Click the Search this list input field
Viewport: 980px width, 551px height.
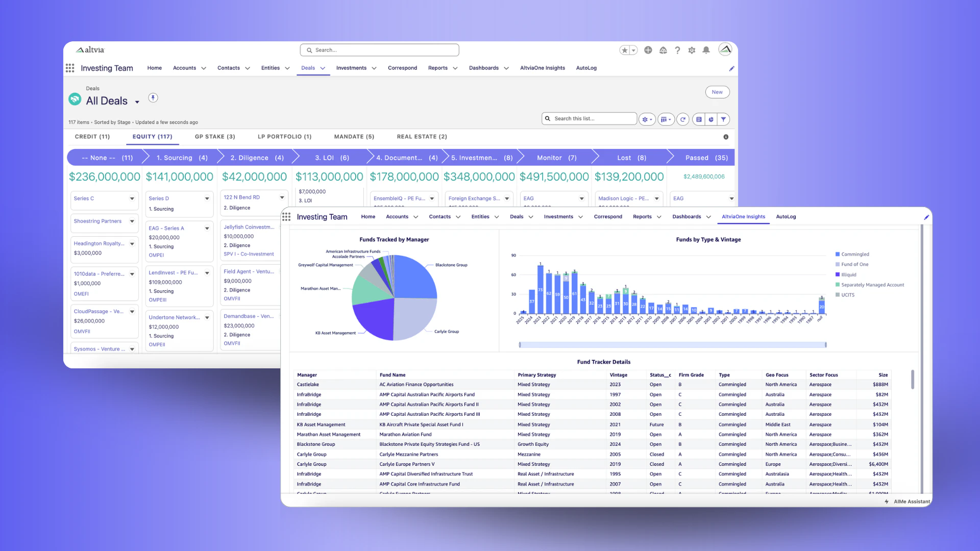[x=590, y=118]
